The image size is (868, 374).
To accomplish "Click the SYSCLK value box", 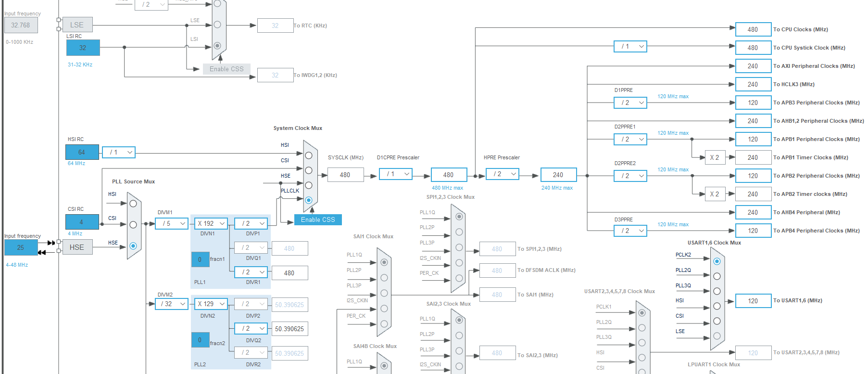I will click(345, 175).
